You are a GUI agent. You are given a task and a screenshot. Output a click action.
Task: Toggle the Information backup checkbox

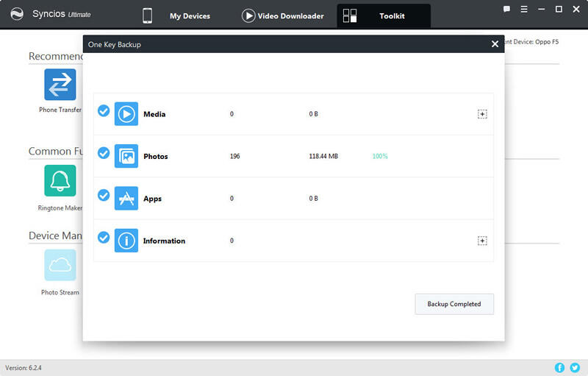[104, 238]
